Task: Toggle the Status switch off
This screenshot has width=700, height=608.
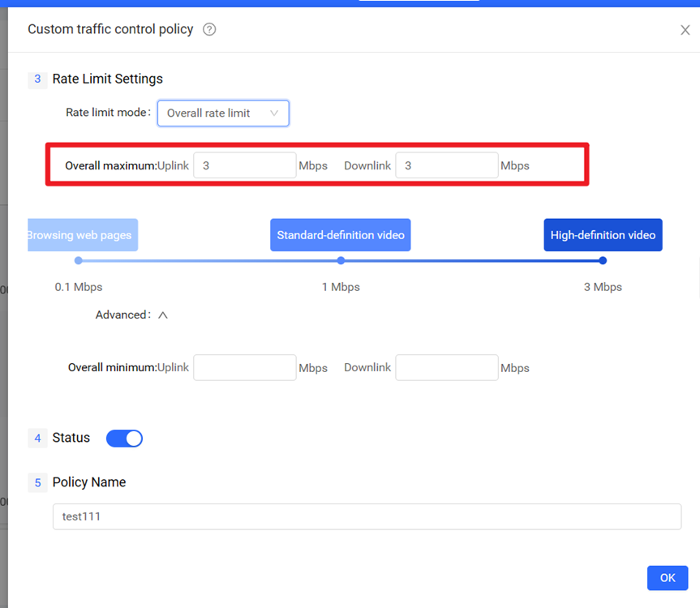Action: click(x=124, y=439)
